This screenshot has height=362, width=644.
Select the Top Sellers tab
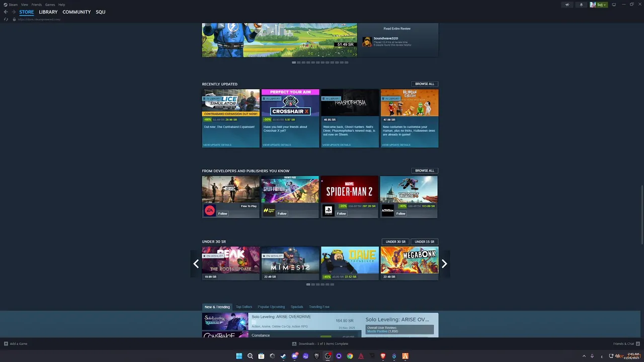(x=244, y=307)
